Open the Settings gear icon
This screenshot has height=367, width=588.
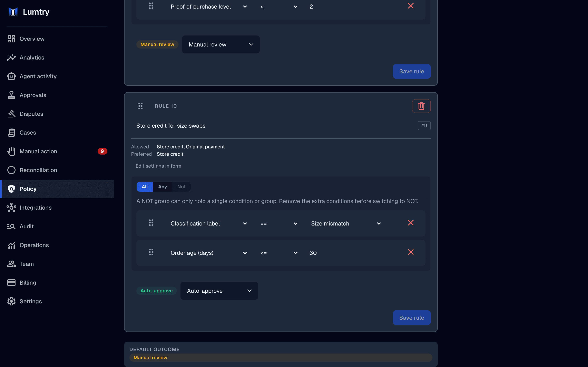(x=11, y=301)
